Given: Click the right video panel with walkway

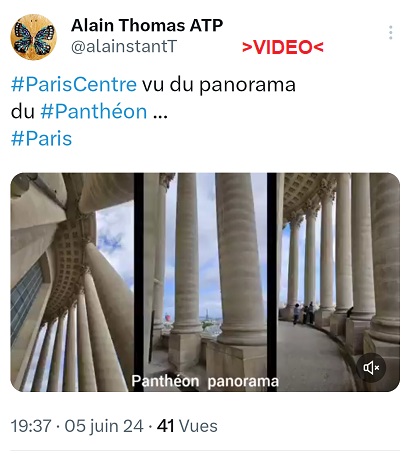Looking at the screenshot, I should [x=338, y=282].
